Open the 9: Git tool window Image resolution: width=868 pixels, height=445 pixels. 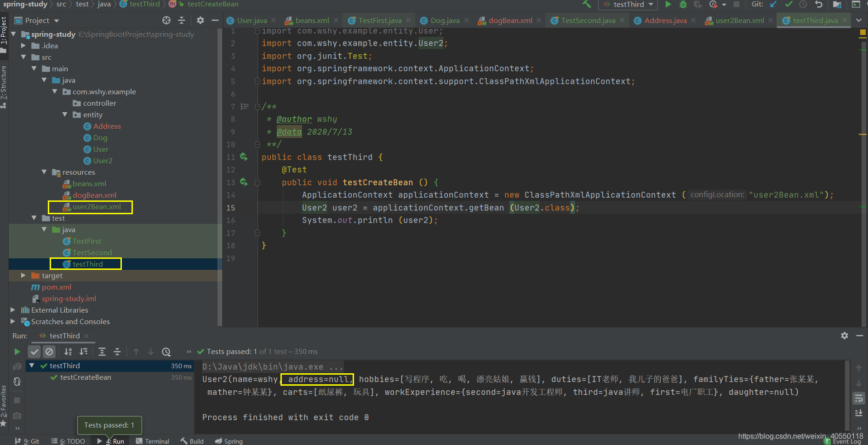(x=27, y=441)
